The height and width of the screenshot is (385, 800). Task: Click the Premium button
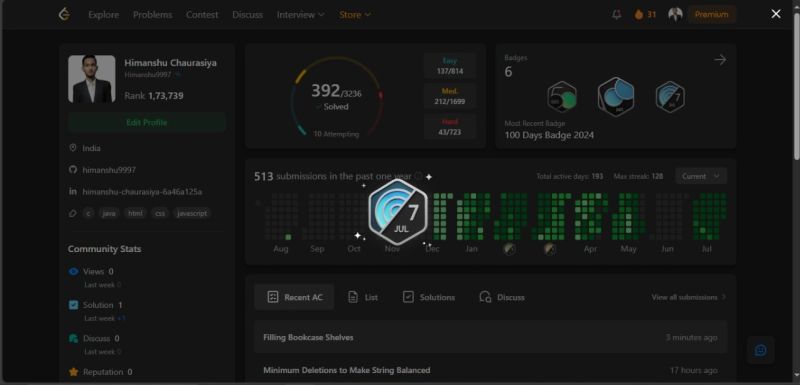pyautogui.click(x=711, y=15)
